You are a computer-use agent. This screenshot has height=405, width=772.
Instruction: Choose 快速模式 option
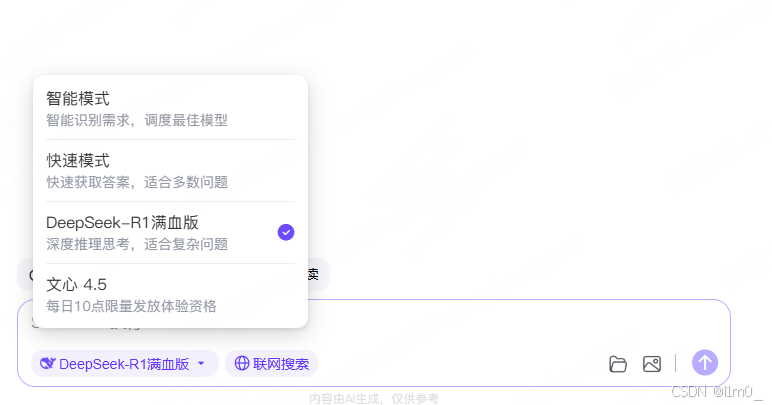170,170
